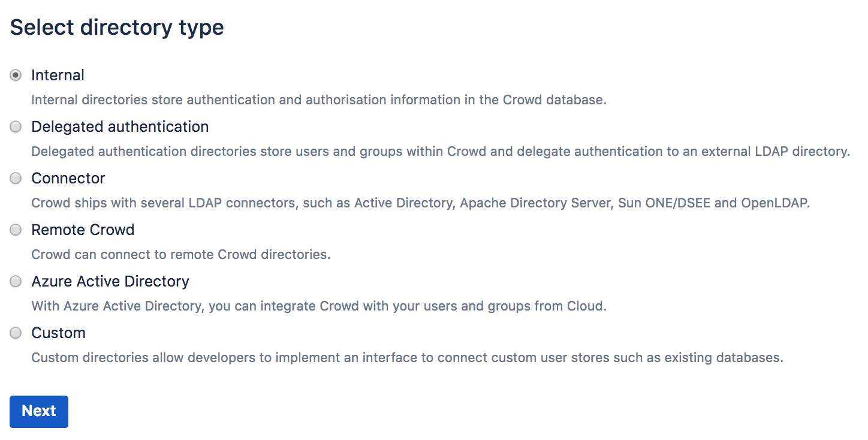Click the Next button
The width and height of the screenshot is (868, 440).
[38, 412]
